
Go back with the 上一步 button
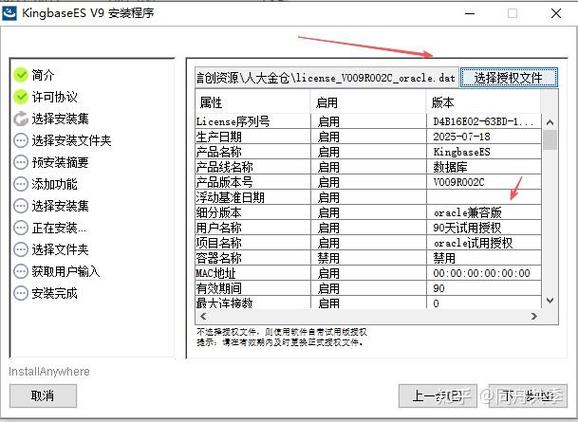pos(438,396)
